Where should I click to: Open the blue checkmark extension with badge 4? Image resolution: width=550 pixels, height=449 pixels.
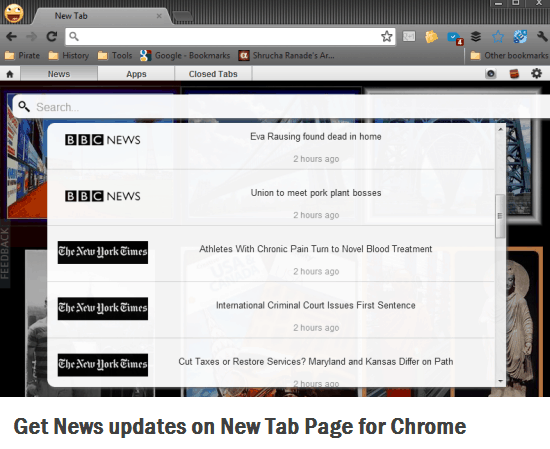click(x=455, y=38)
